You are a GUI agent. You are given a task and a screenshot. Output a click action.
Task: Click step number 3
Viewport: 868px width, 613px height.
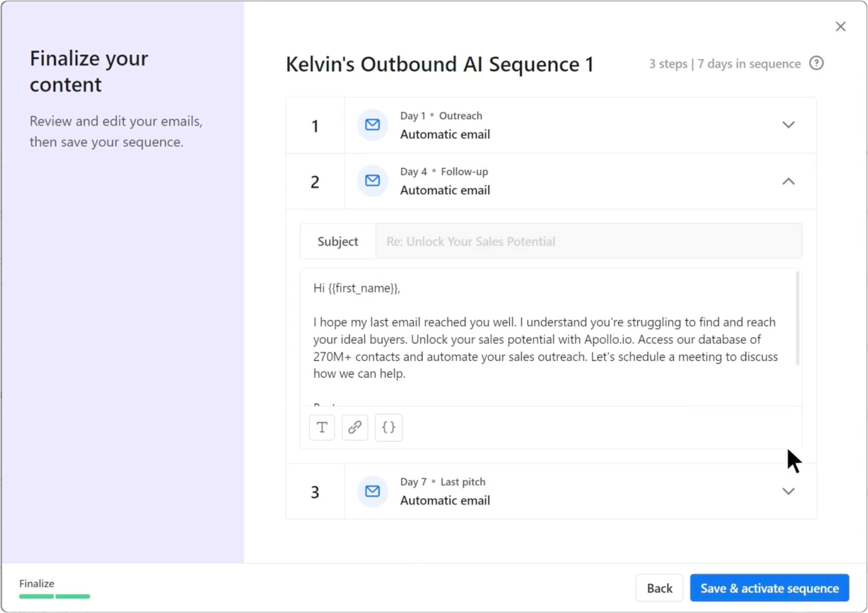pos(315,492)
